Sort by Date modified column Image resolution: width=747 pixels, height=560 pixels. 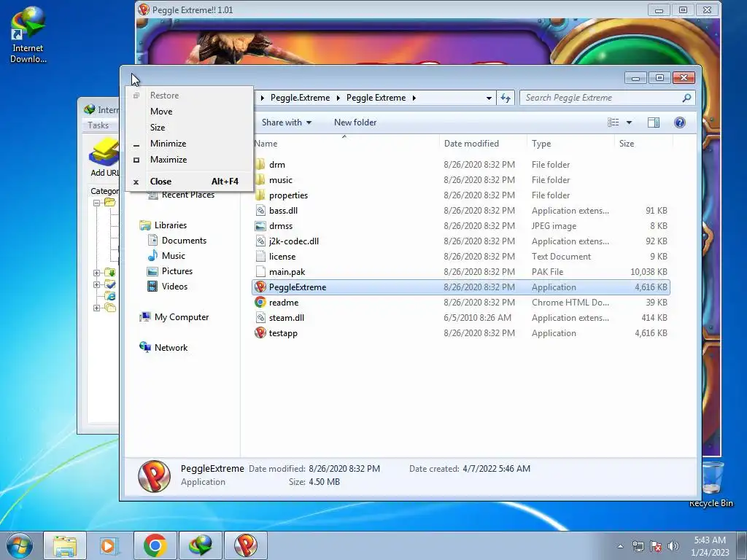(x=483, y=144)
